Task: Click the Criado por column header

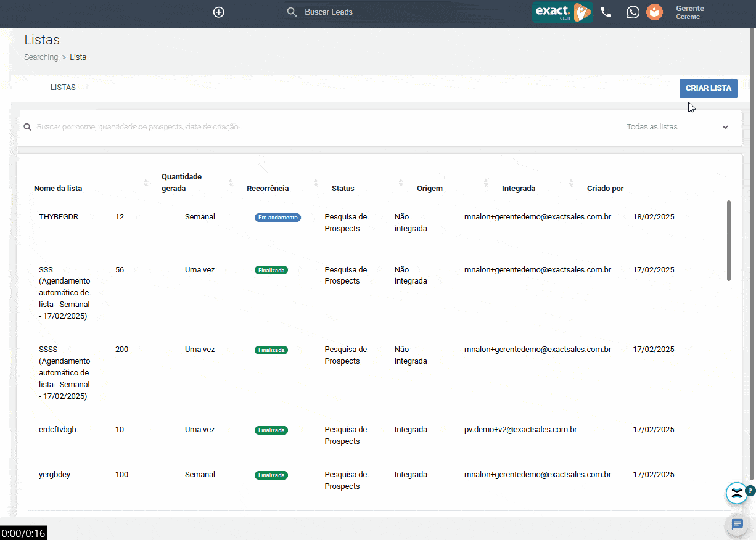Action: (x=606, y=189)
